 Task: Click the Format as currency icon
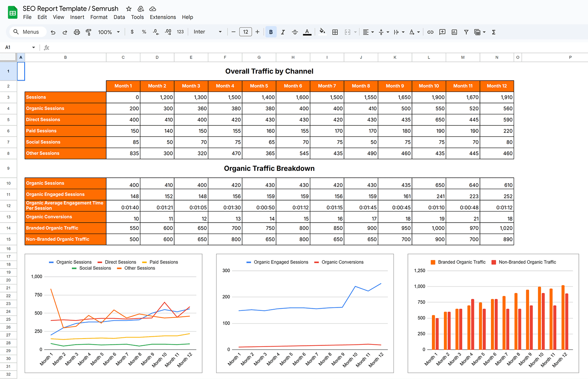(x=132, y=32)
